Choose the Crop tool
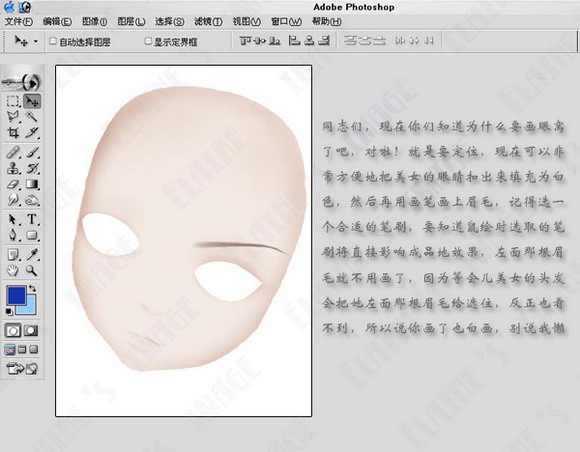 [x=13, y=132]
